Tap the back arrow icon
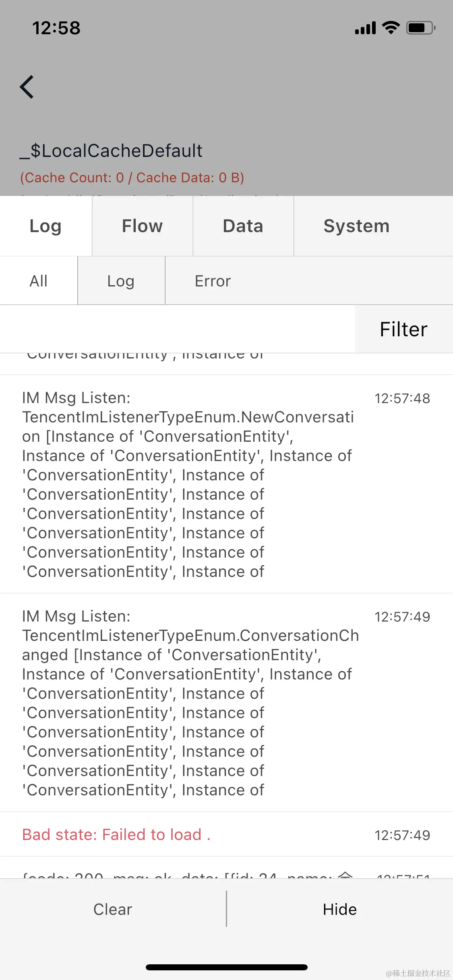This screenshot has height=980, width=453. pyautogui.click(x=27, y=87)
